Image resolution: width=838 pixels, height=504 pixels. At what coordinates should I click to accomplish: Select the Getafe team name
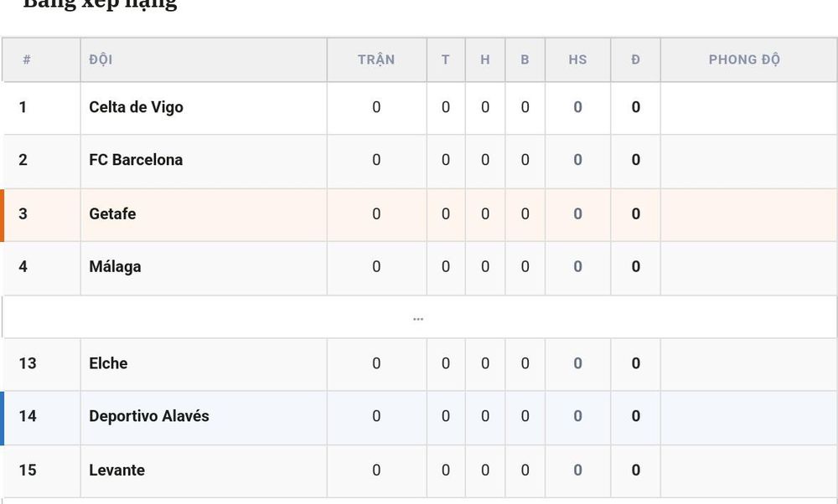coord(112,213)
